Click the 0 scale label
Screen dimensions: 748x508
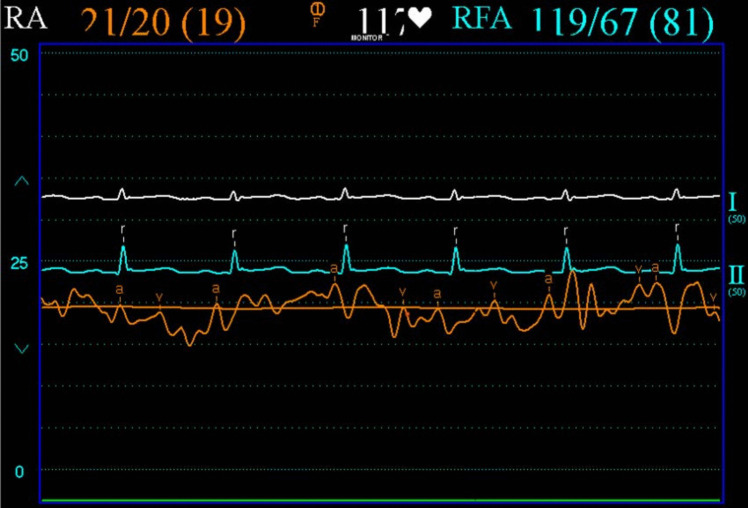click(x=19, y=472)
